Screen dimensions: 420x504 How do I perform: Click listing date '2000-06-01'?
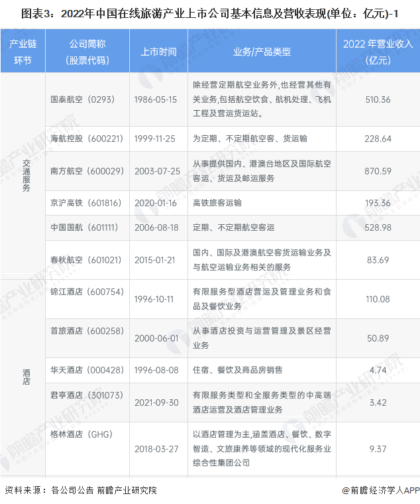[156, 338]
